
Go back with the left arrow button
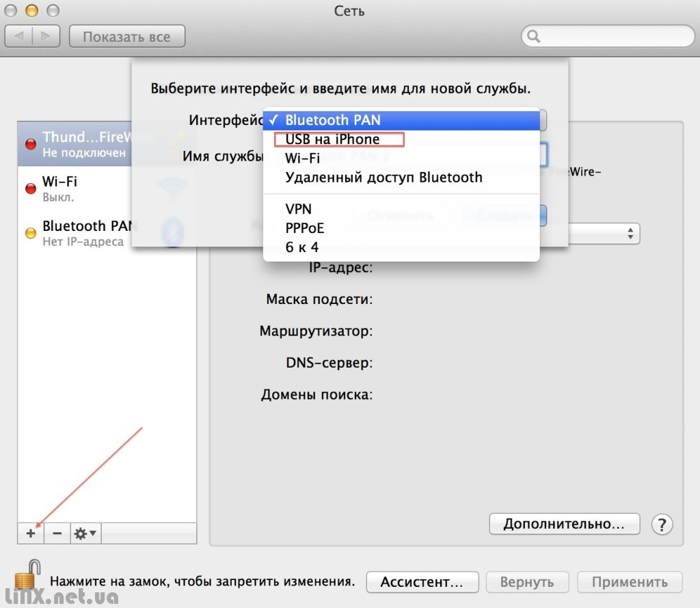pyautogui.click(x=18, y=36)
